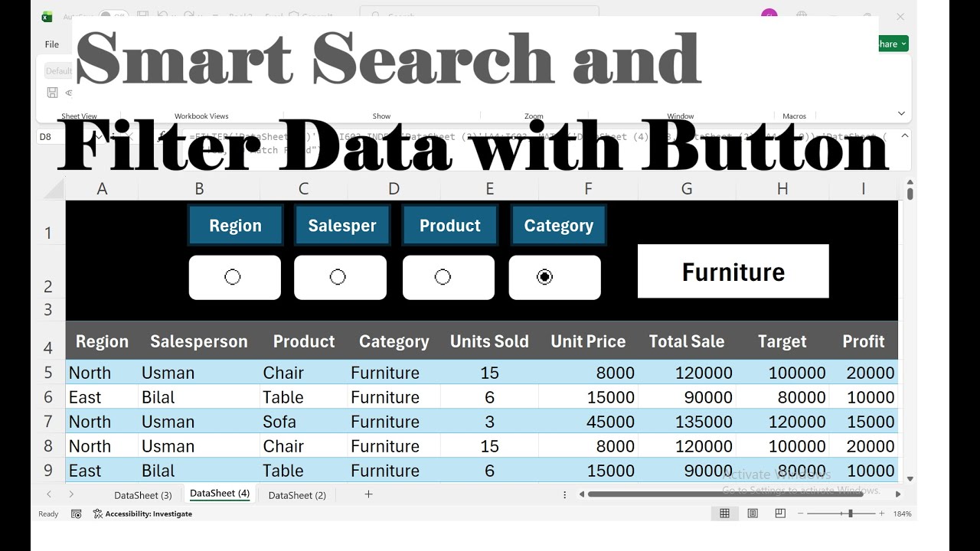This screenshot has width=980, height=551.
Task: Go to the next sheet with right arrow
Action: (x=71, y=494)
